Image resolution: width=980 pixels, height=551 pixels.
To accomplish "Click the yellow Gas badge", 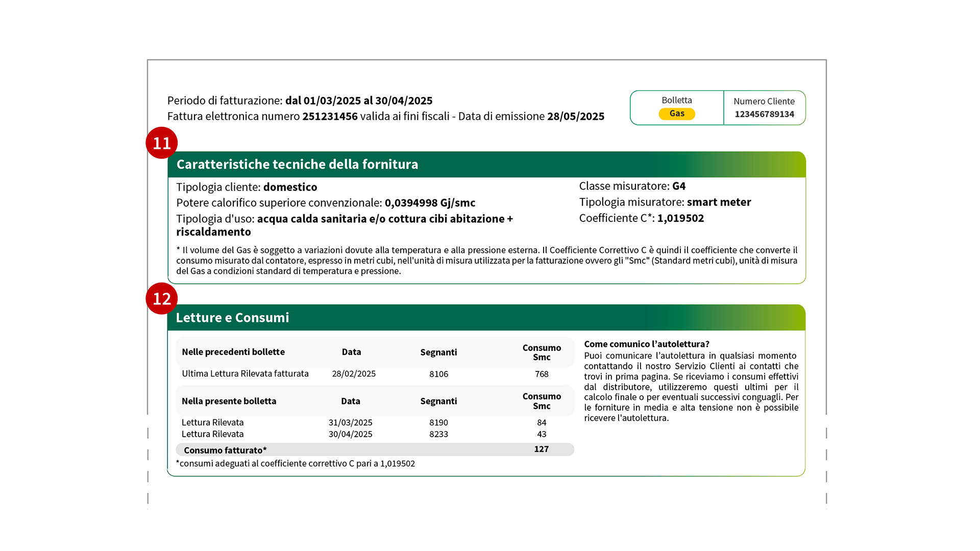I will click(676, 114).
